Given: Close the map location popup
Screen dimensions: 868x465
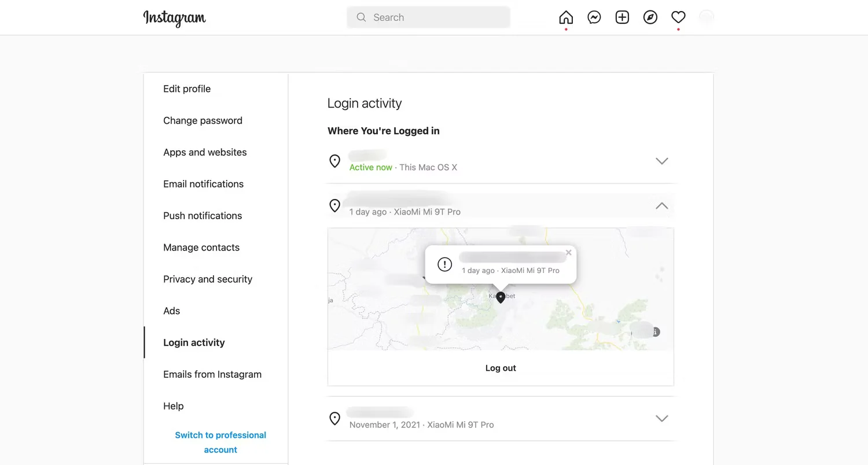Looking at the screenshot, I should pos(568,253).
